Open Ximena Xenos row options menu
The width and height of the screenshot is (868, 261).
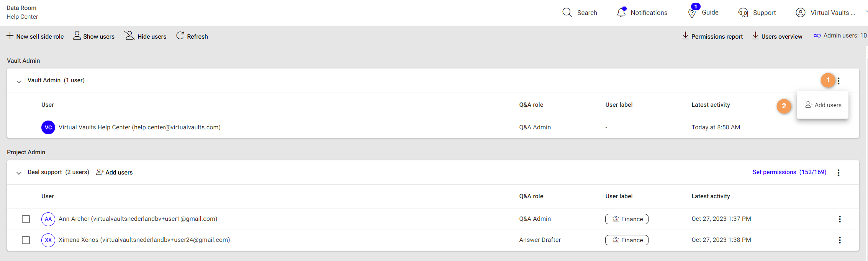[840, 240]
